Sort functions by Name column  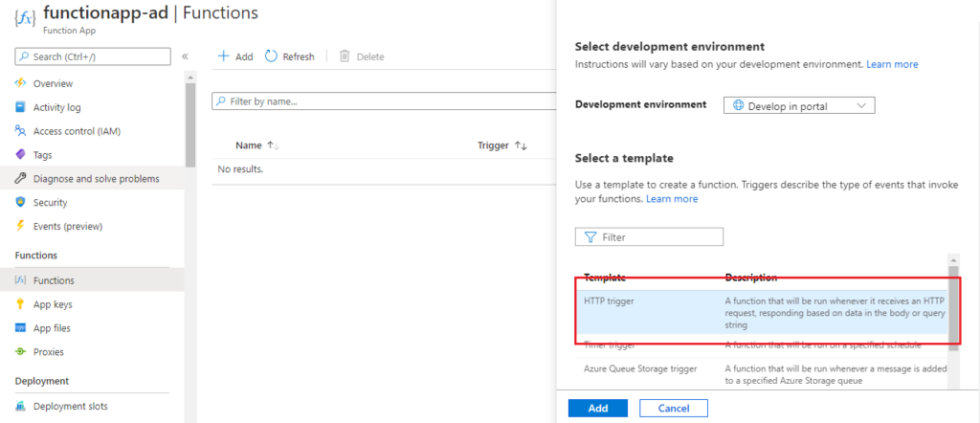(256, 145)
